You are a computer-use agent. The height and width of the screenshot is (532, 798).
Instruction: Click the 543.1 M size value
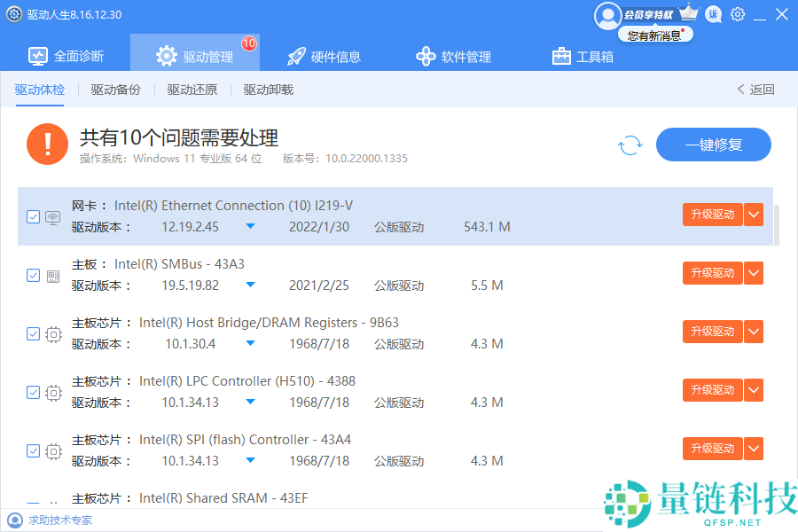[x=487, y=227]
